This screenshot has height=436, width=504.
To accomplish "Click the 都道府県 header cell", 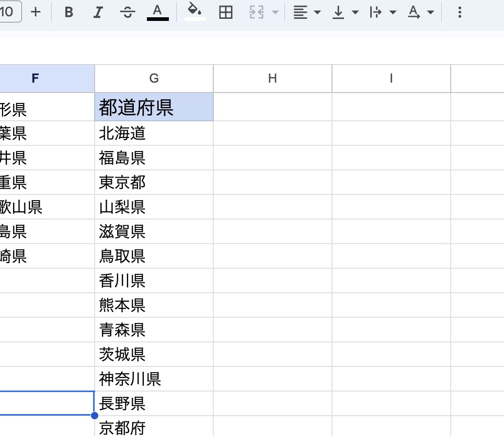I will pos(154,107).
